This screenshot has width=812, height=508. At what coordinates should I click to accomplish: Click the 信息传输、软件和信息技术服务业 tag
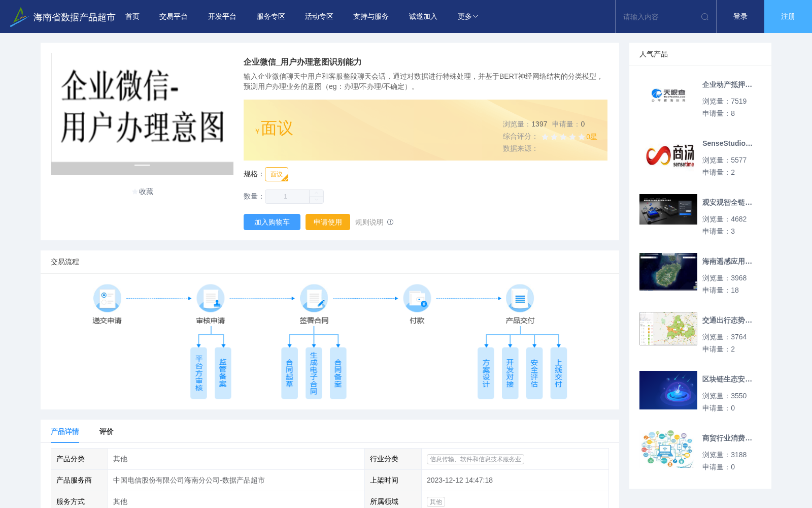(x=476, y=459)
